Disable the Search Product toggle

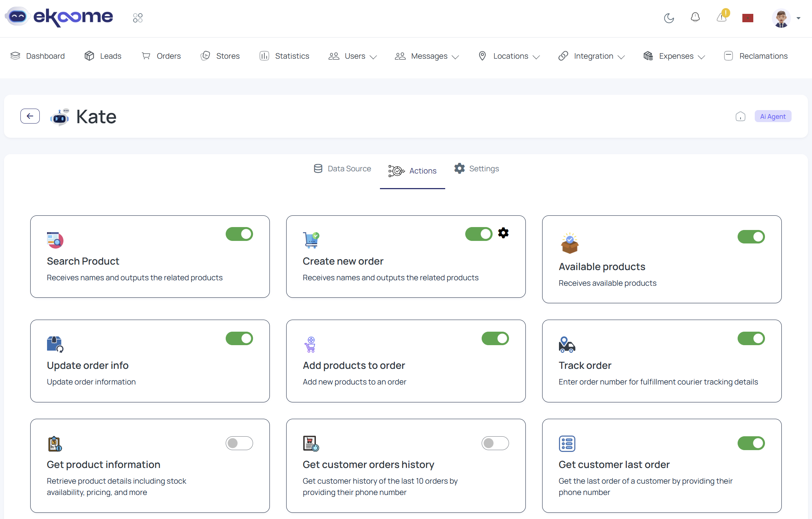(239, 234)
